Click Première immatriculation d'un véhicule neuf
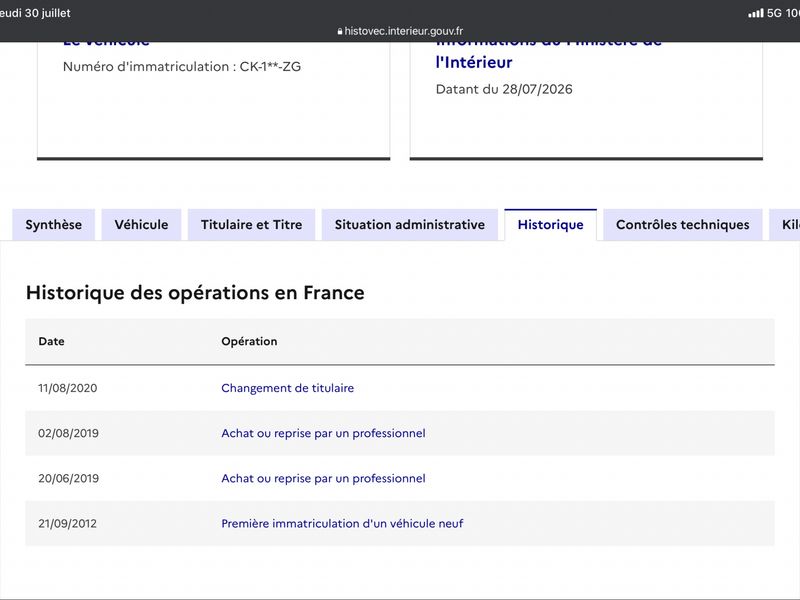Screen dimensions: 800x600 pos(342,523)
